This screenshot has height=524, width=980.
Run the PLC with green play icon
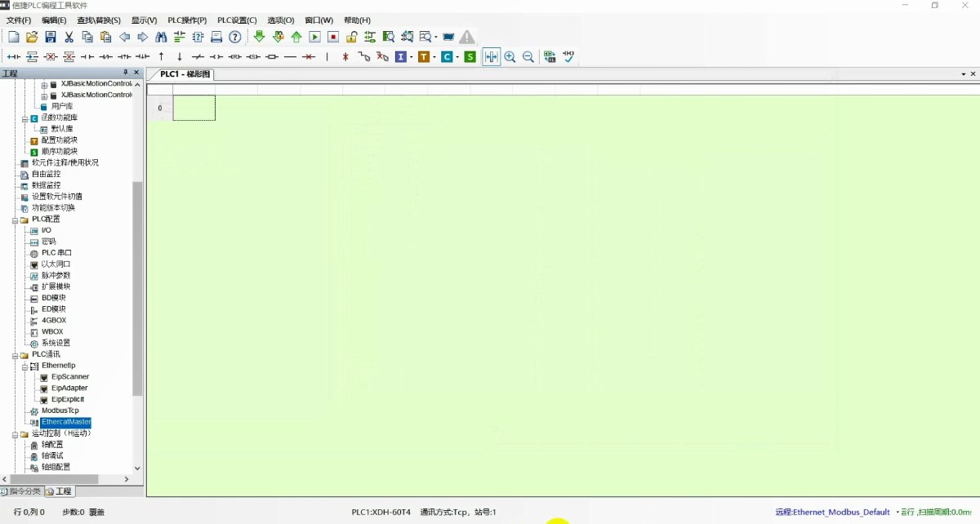(314, 37)
